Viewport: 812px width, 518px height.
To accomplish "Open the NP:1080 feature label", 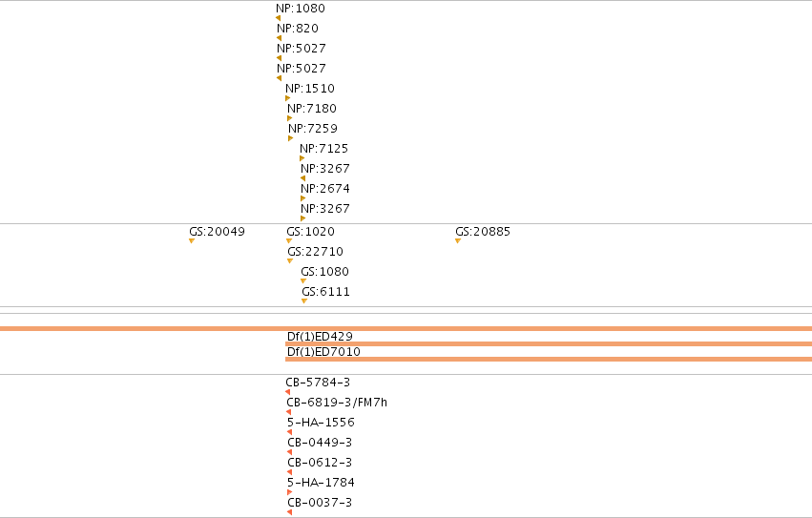I will 301,9.
